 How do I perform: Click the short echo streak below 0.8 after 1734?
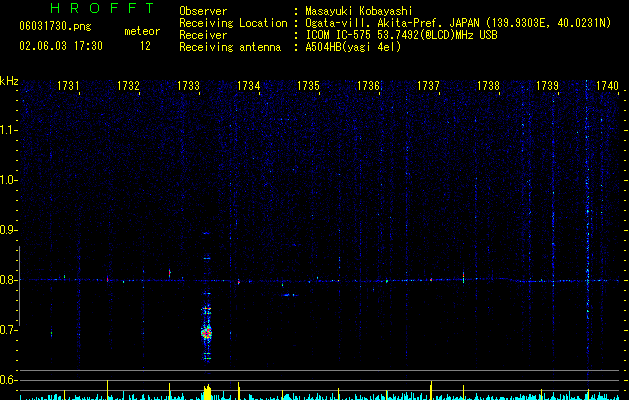coord(290,295)
